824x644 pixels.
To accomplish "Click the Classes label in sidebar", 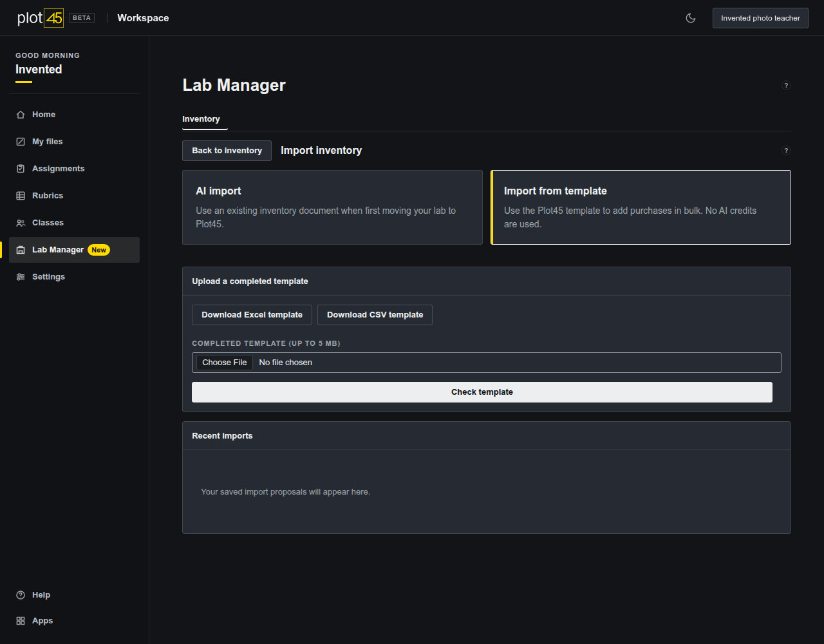I will pyautogui.click(x=48, y=223).
